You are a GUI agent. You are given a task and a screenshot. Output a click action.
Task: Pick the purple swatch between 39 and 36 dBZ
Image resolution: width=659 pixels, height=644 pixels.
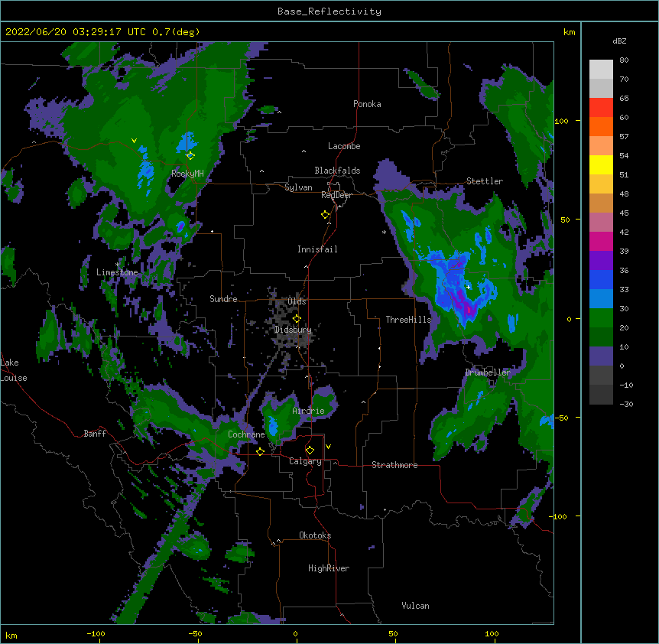pyautogui.click(x=601, y=261)
